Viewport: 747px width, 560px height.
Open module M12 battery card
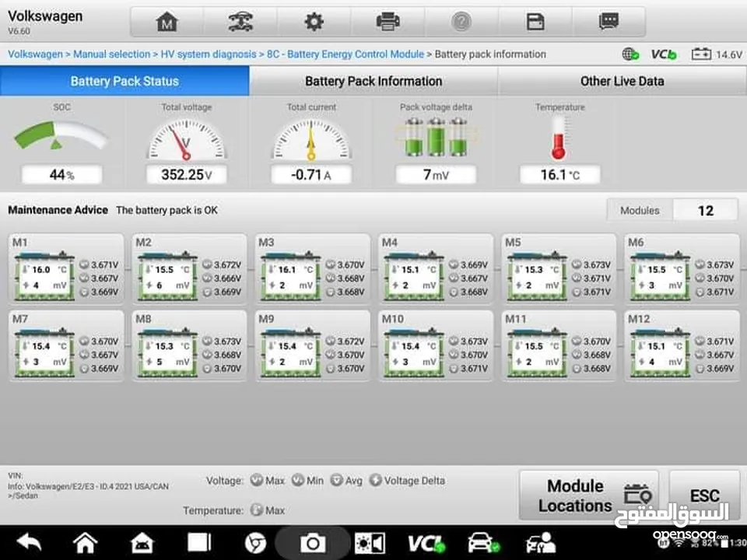[682, 345]
